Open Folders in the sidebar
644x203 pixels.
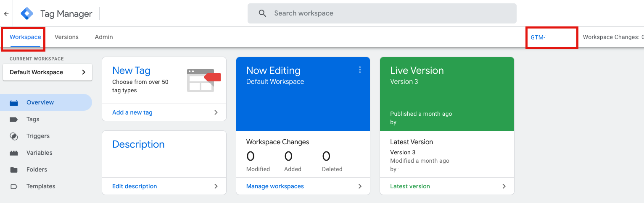(37, 169)
